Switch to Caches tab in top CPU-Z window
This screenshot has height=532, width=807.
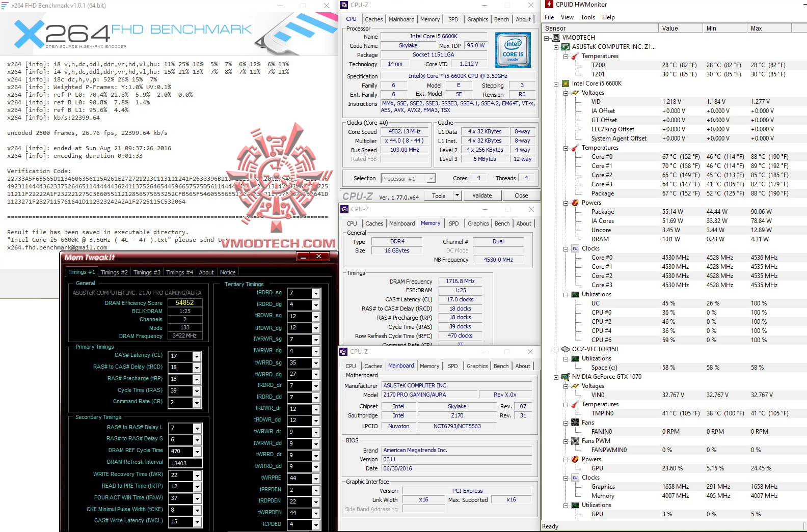(x=374, y=19)
